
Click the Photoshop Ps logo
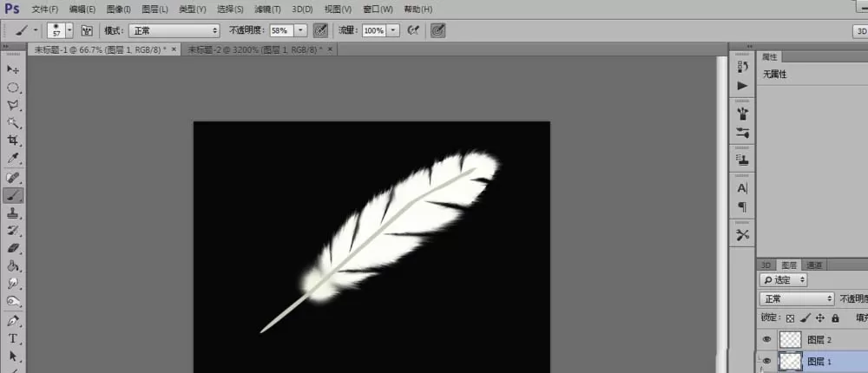(11, 9)
